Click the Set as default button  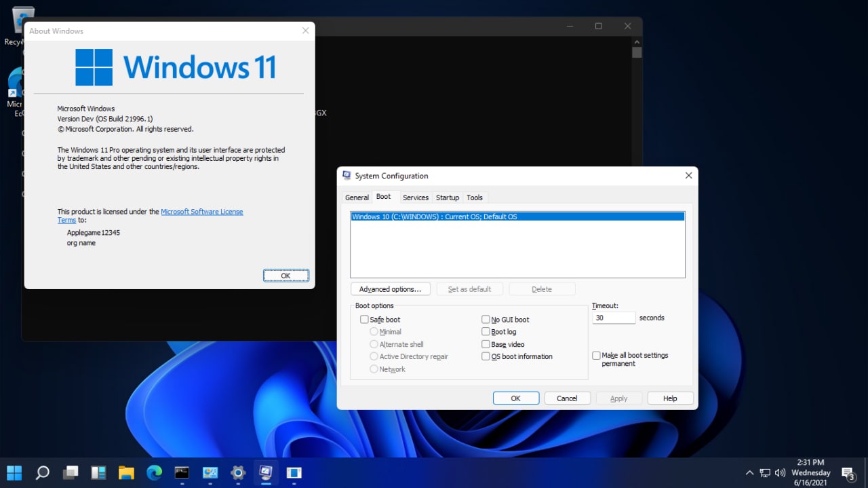469,289
